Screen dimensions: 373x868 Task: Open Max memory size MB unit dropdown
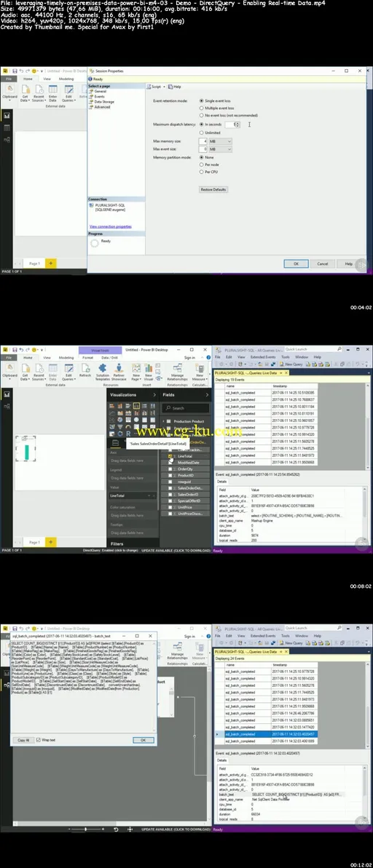point(221,142)
